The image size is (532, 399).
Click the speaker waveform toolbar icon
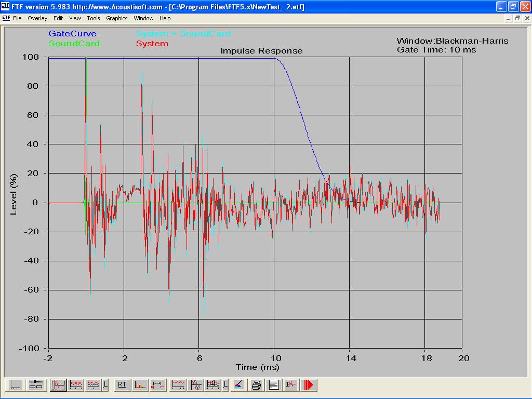(x=291, y=385)
